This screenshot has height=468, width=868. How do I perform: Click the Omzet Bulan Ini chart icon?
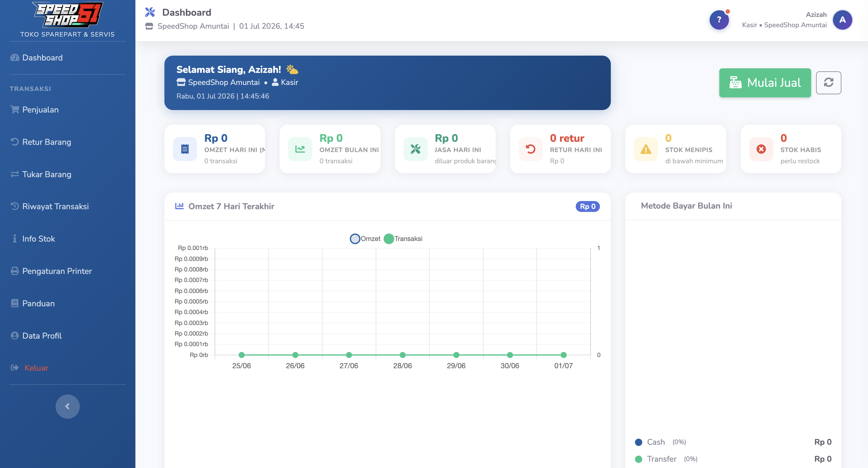point(300,149)
